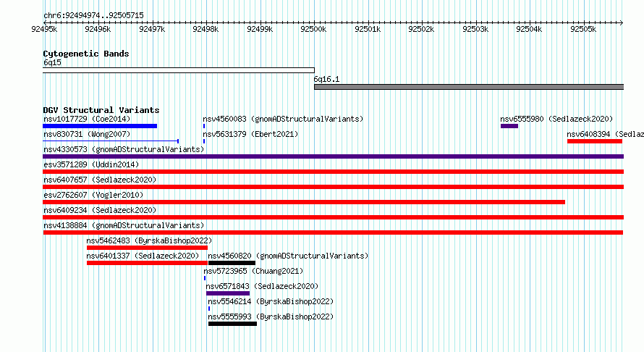The image size is (644, 352).
Task: Open nsv6571843 (Sedlazeck2020) label
Action: coord(262,286)
